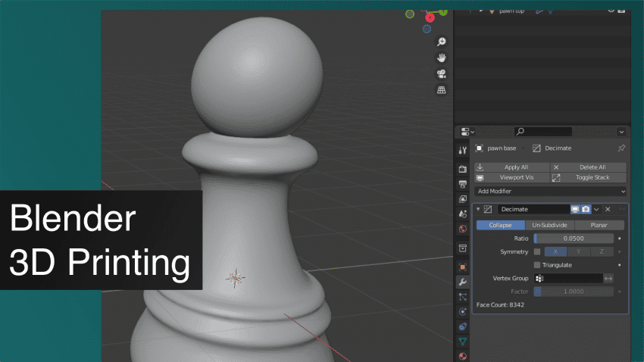Viewport: 644px width, 362px height.
Task: Toggle Decimate viewport display
Action: 575,209
